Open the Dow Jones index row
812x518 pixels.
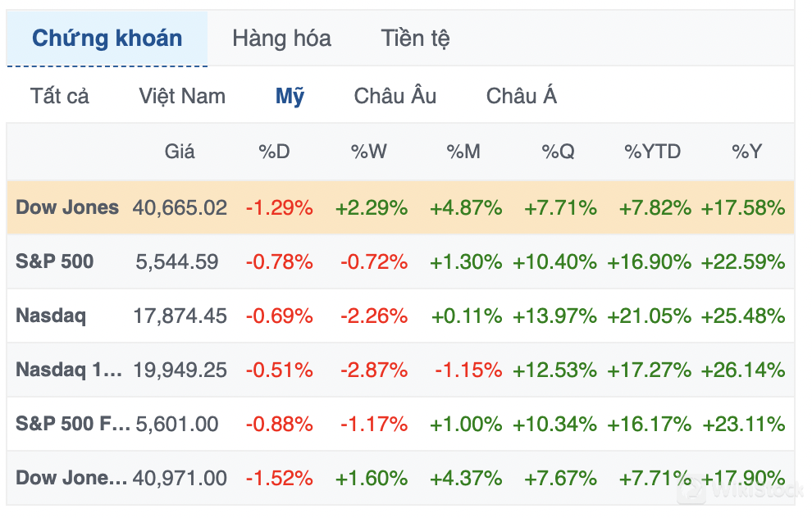click(67, 207)
